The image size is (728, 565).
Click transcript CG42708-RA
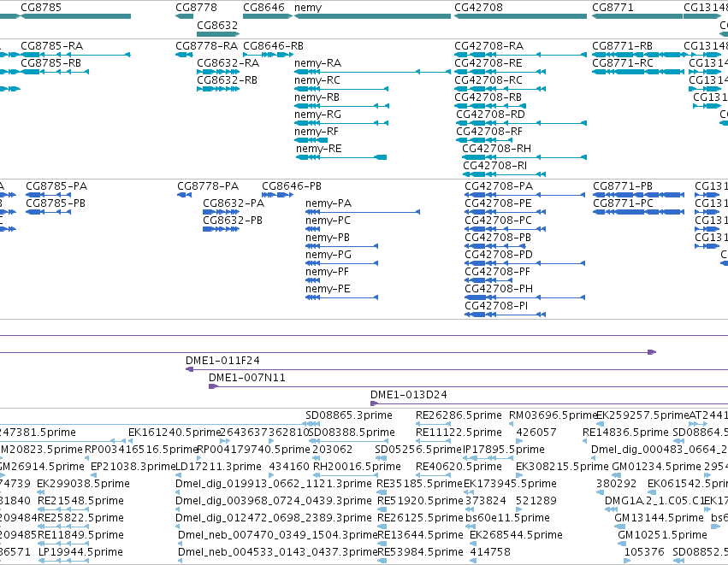pos(520,55)
